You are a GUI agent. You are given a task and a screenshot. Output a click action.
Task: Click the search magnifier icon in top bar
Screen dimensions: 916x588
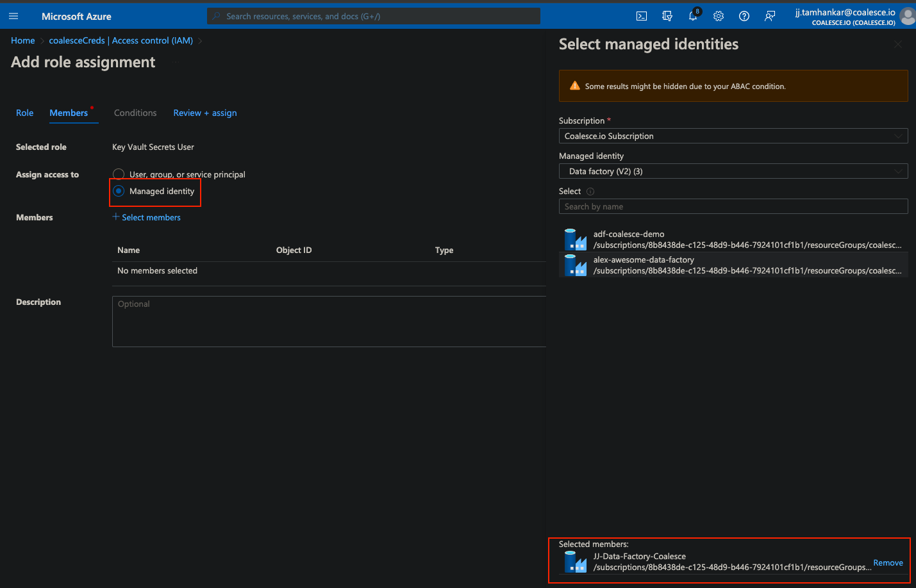coord(217,16)
